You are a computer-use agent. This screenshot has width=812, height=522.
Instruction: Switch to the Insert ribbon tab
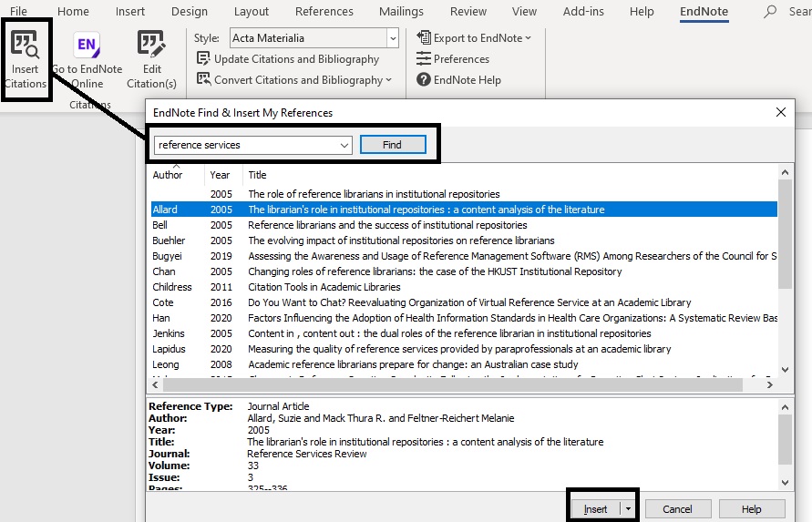tap(130, 12)
